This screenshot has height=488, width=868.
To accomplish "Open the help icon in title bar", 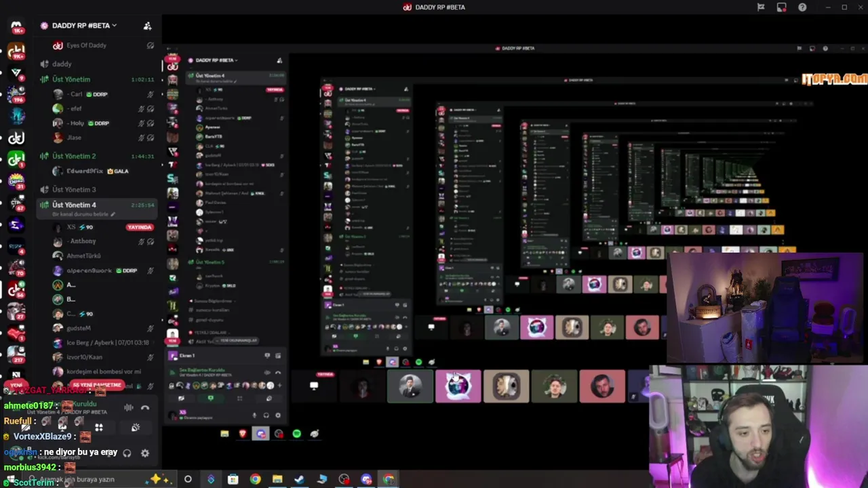I will [x=802, y=7].
